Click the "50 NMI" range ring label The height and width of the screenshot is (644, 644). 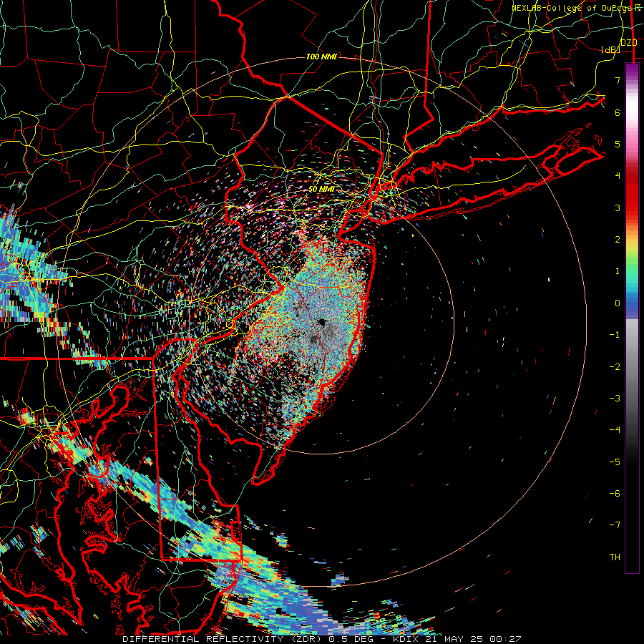pyautogui.click(x=321, y=190)
